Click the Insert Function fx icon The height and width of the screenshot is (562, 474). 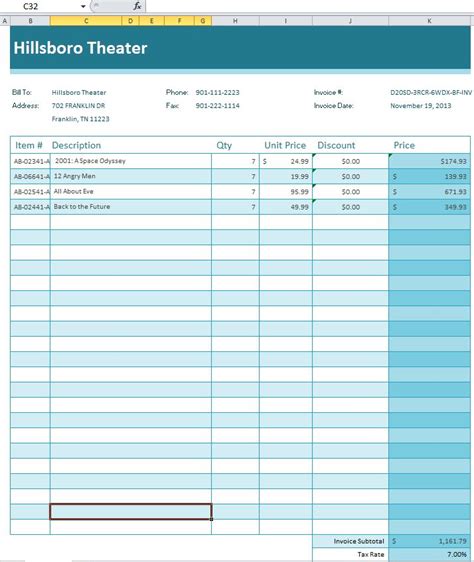coord(137,6)
